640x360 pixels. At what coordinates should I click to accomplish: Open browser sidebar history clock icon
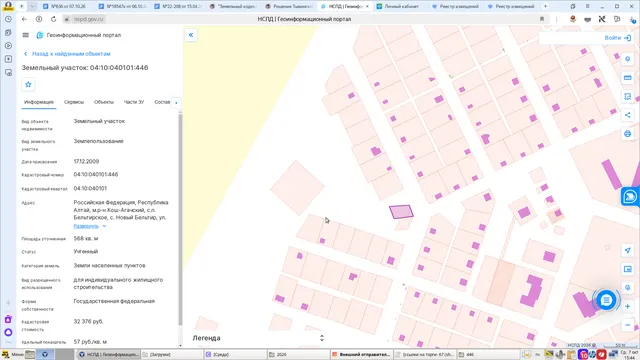pyautogui.click(x=8, y=19)
